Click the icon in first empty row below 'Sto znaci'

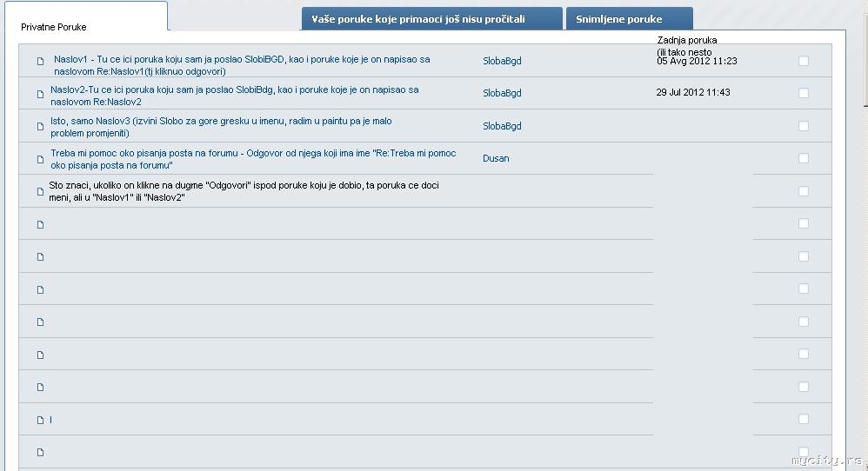tap(40, 224)
